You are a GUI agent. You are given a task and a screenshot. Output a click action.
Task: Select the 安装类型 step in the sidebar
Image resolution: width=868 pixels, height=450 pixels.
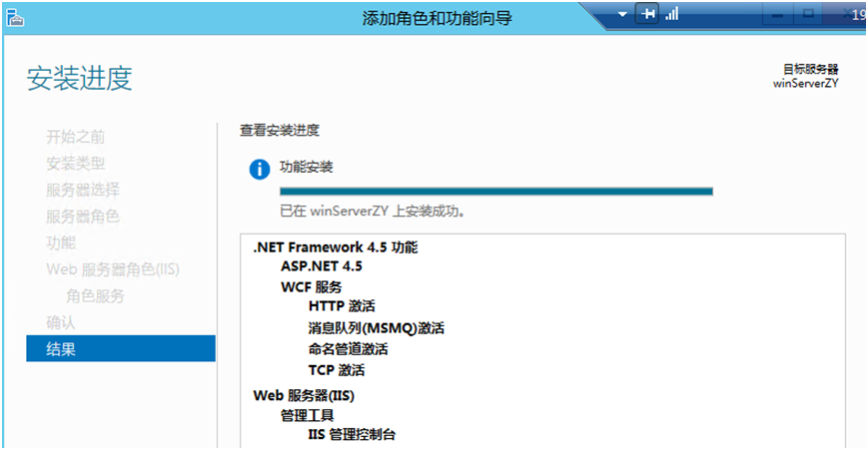click(x=75, y=163)
